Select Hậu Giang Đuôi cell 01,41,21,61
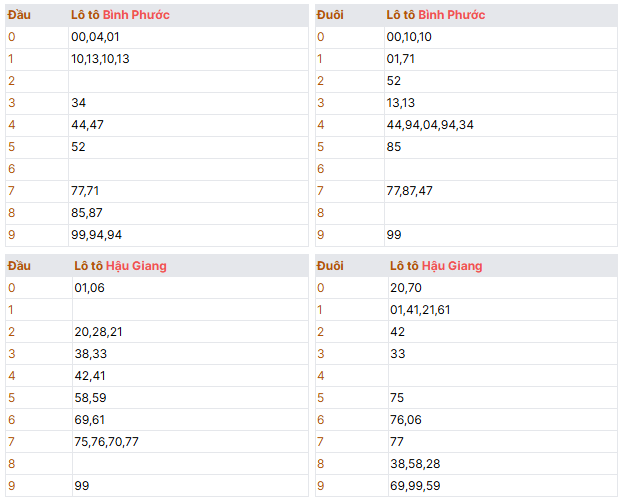The height and width of the screenshot is (499, 621). coord(420,309)
